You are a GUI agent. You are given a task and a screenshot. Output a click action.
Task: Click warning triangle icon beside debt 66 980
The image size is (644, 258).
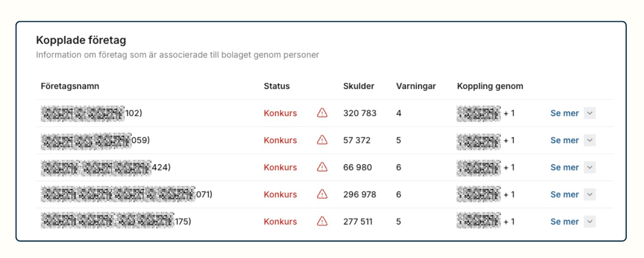click(x=322, y=167)
